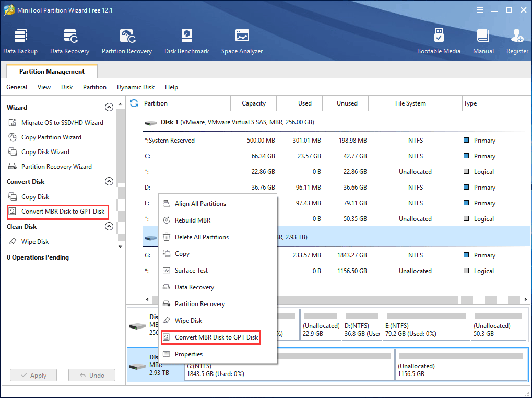This screenshot has width=532, height=398.
Task: Click the Apply button
Action: coord(33,375)
